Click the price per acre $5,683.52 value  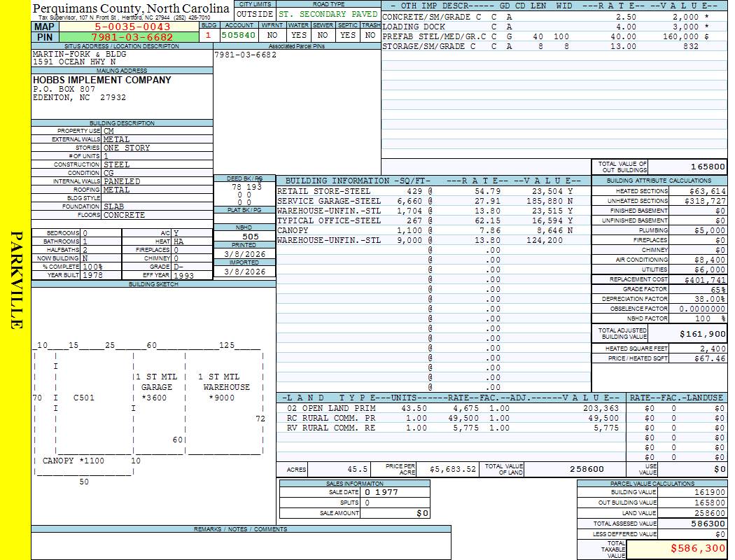point(452,469)
